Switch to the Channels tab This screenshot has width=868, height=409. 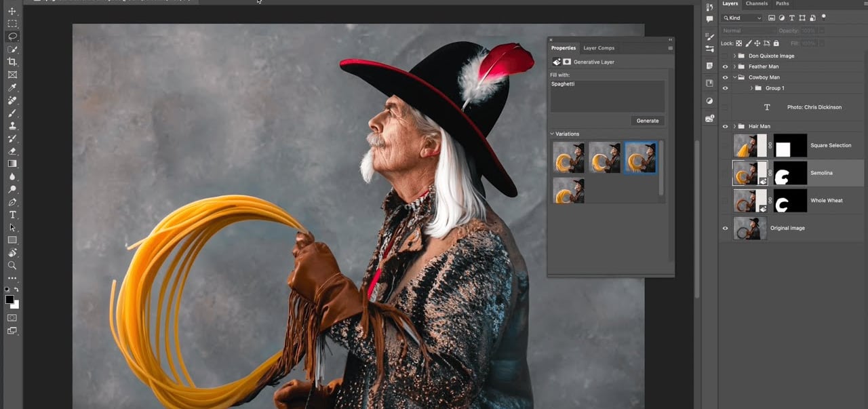click(757, 3)
